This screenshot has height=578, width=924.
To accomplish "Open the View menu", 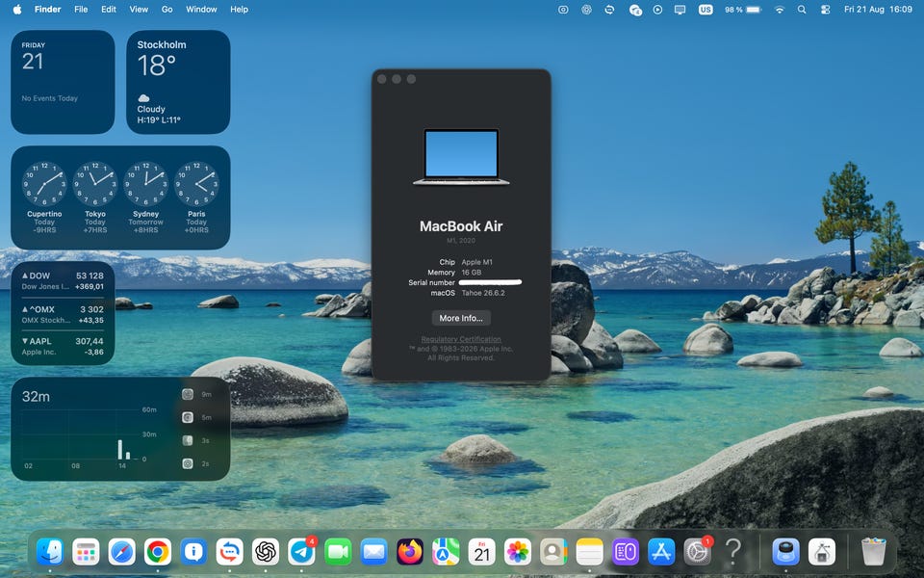I will coord(139,10).
